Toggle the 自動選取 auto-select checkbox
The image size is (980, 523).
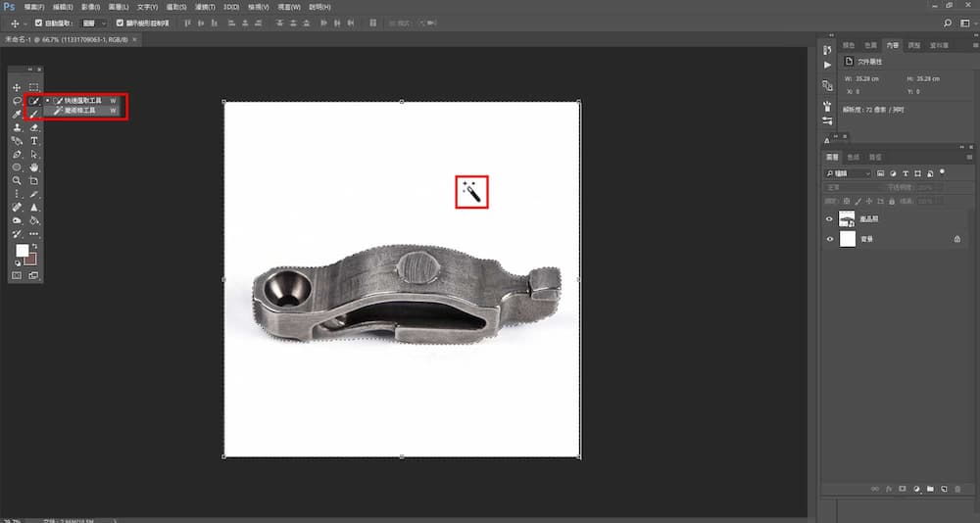39,24
